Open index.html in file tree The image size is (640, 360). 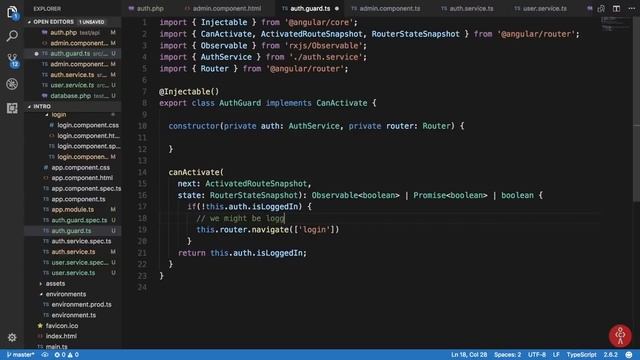coord(73,336)
